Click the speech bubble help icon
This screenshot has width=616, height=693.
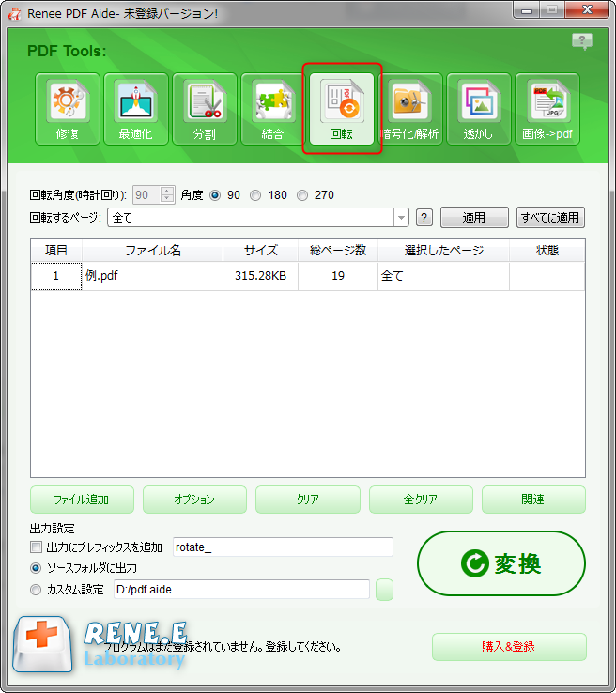(x=582, y=41)
